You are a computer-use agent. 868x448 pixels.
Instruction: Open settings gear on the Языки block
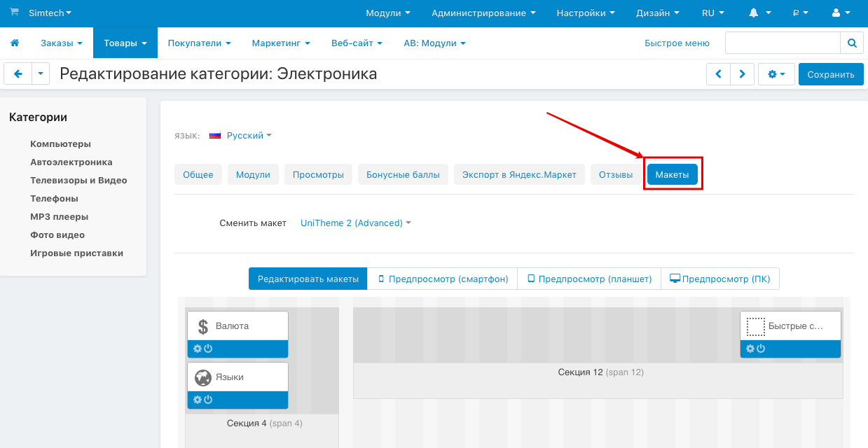tap(196, 399)
